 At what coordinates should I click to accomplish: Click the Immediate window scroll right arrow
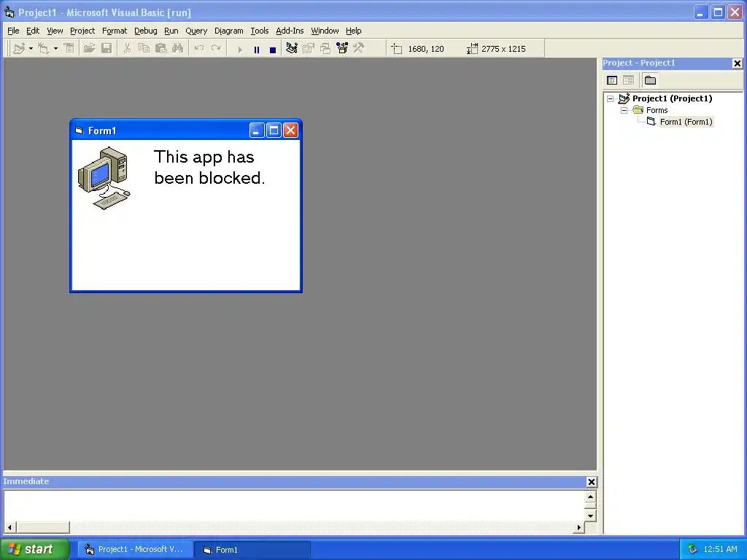[578, 527]
